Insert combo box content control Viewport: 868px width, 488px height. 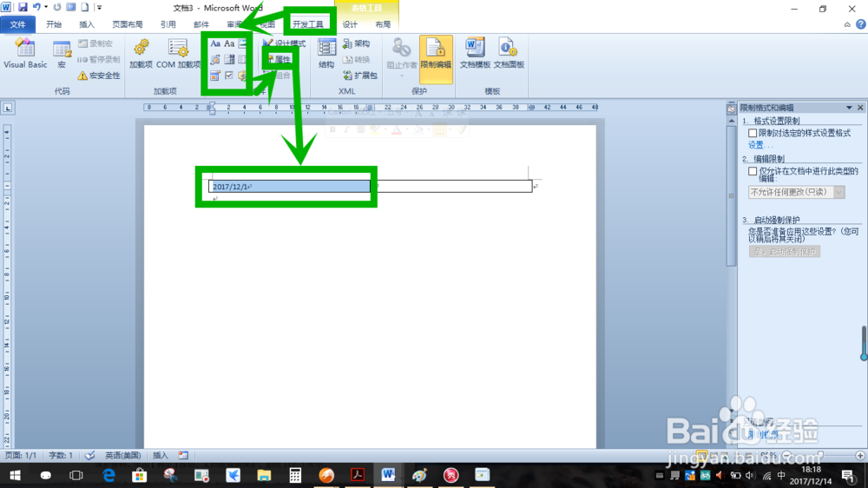pyautogui.click(x=229, y=59)
